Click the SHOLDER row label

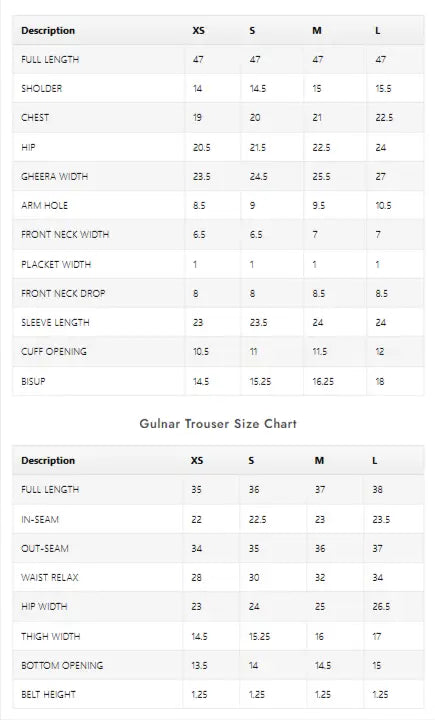[x=41, y=89]
